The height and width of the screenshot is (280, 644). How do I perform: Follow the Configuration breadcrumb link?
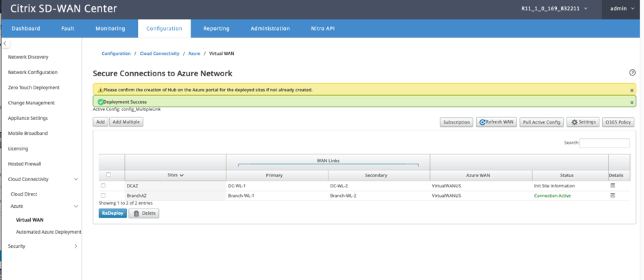[116, 54]
